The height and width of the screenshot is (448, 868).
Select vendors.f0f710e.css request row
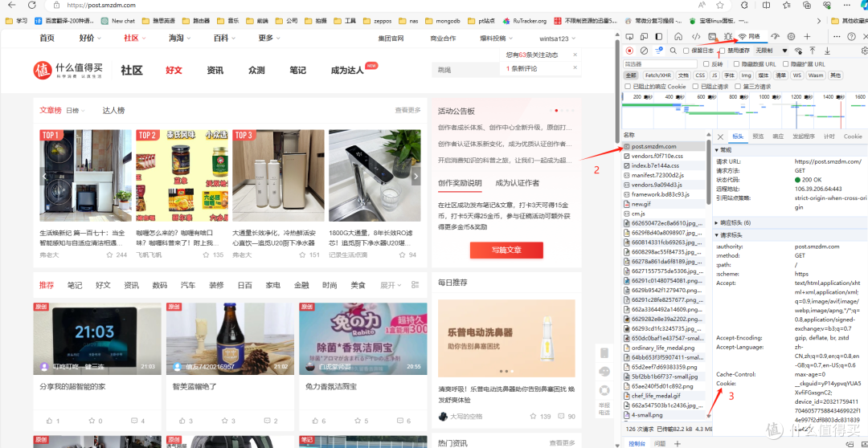point(664,156)
